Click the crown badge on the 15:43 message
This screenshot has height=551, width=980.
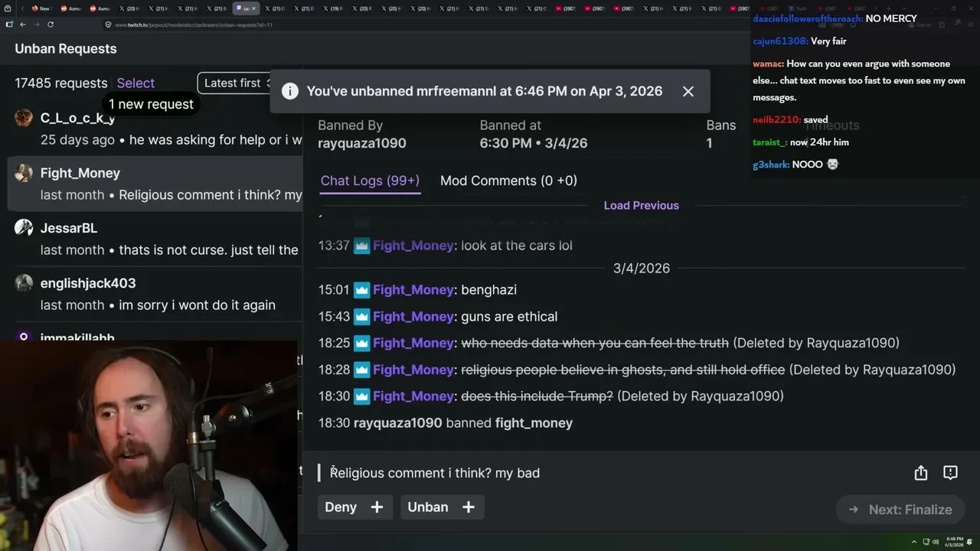click(x=361, y=317)
